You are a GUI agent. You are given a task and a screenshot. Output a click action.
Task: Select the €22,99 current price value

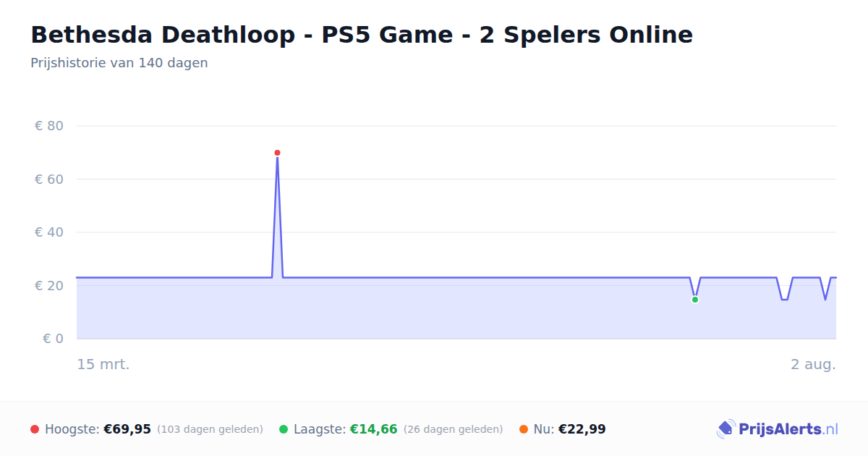pyautogui.click(x=582, y=429)
